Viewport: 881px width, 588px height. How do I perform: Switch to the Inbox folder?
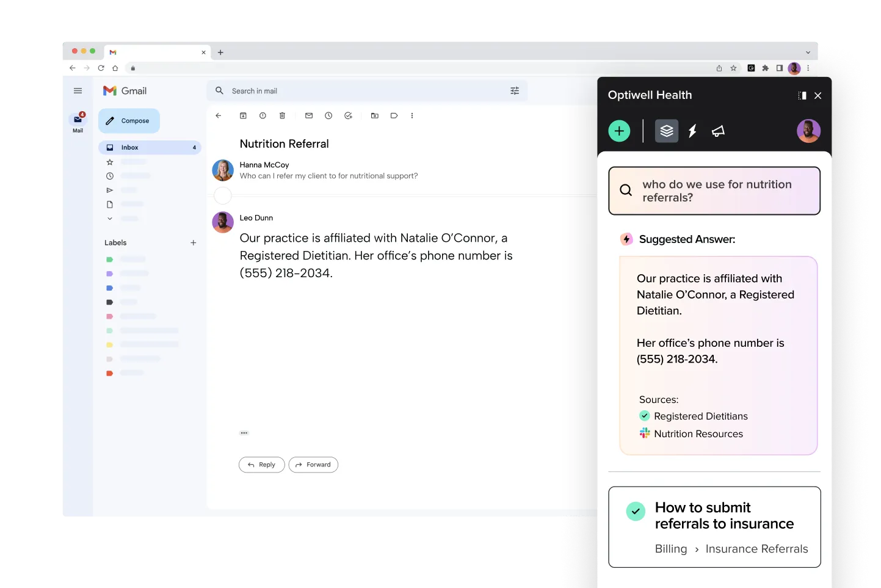[130, 147]
